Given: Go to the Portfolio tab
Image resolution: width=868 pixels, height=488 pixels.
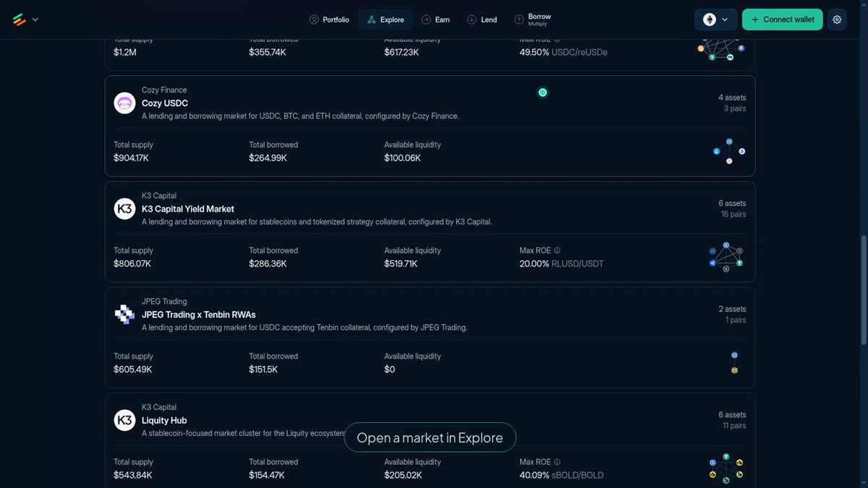Looking at the screenshot, I should [329, 20].
